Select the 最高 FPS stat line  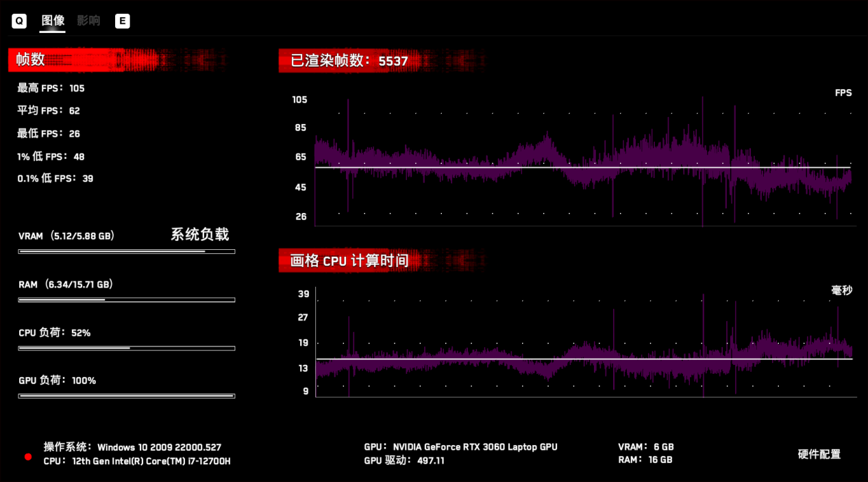click(x=51, y=88)
